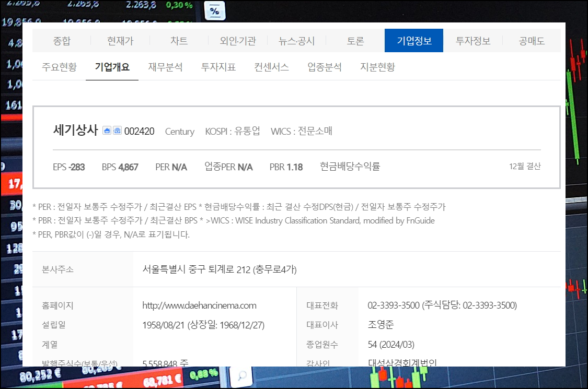Click the PBR and WICS footnote line

[x=234, y=220]
